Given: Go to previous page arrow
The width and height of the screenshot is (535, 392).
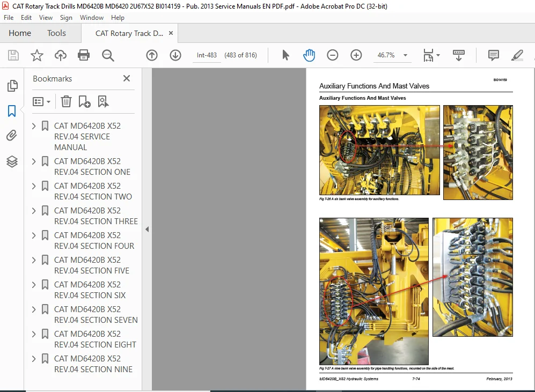Looking at the screenshot, I should (152, 55).
